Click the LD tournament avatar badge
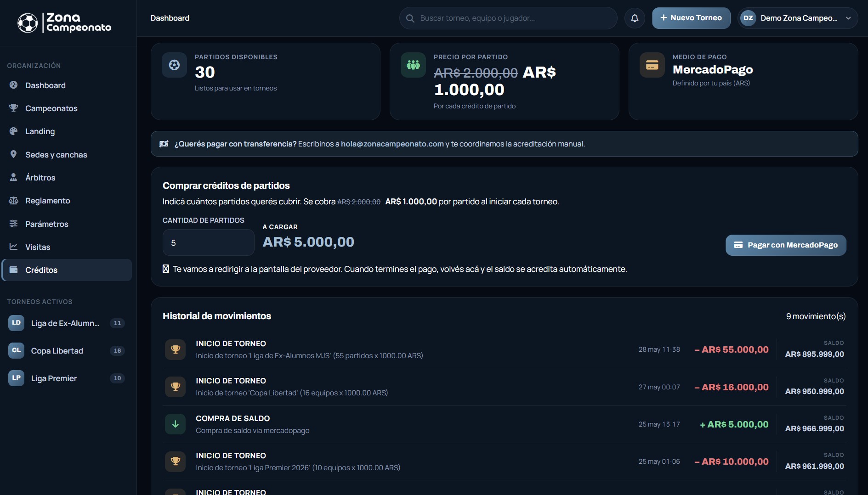Viewport: 868px width, 495px height. pyautogui.click(x=16, y=323)
